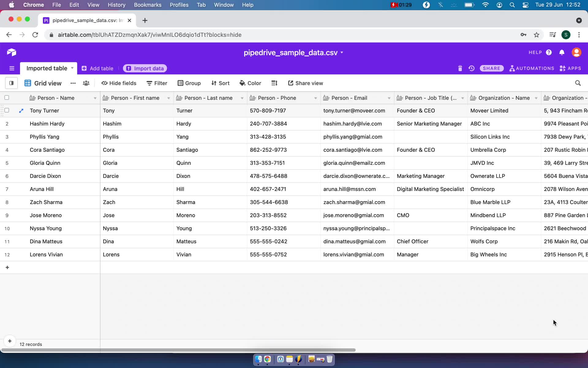Open the saved passwords key icon

point(523,35)
